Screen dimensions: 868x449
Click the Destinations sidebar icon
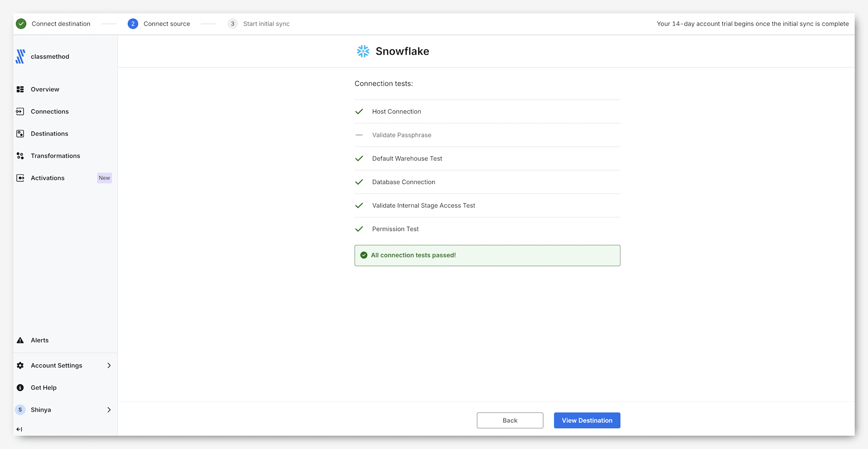pyautogui.click(x=20, y=134)
